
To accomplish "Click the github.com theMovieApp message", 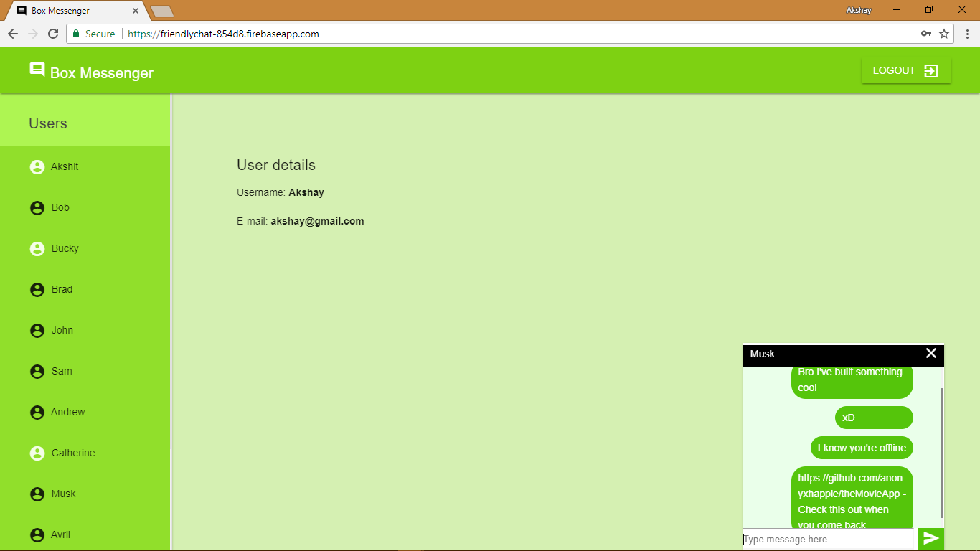I will 852,499.
